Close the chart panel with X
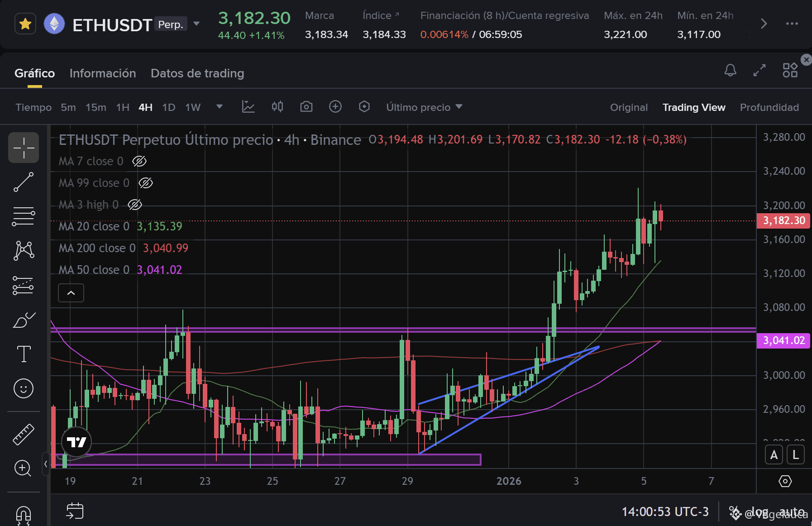Screen dimensions: 812x526 pyautogui.click(x=806, y=60)
